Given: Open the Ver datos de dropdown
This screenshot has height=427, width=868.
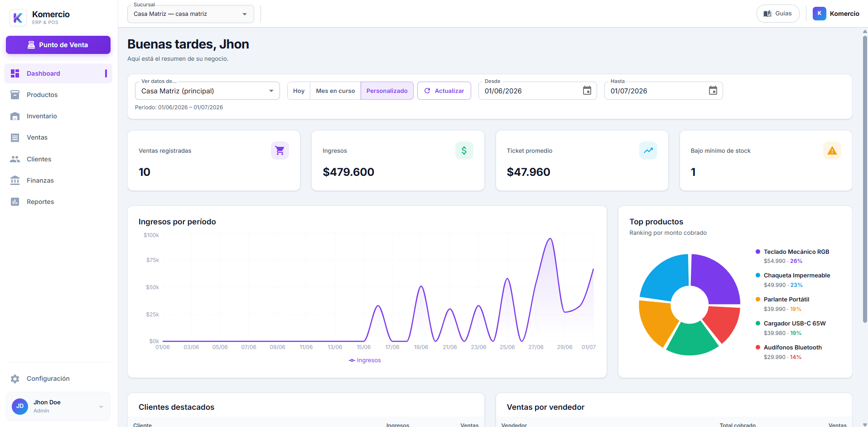Looking at the screenshot, I should [x=207, y=91].
